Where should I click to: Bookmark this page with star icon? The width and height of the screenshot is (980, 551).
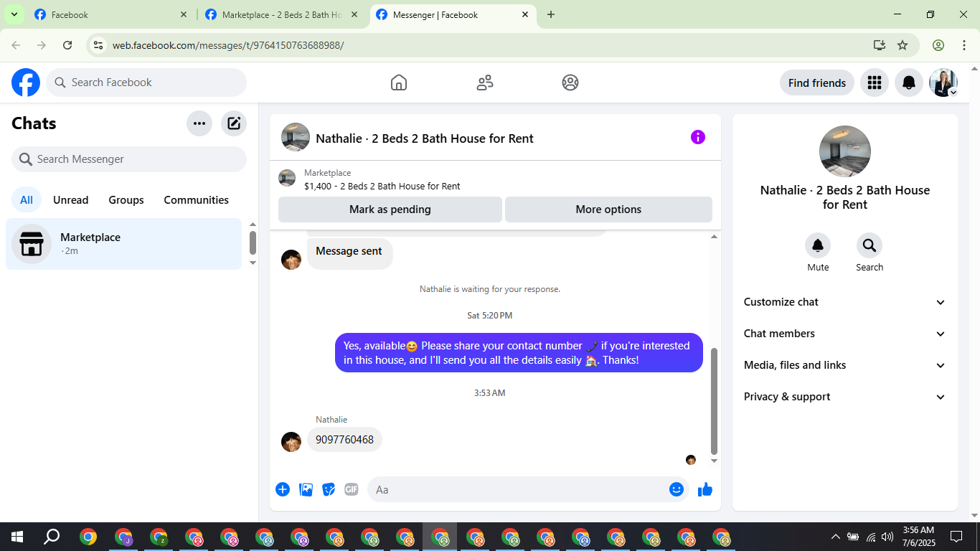click(x=903, y=45)
